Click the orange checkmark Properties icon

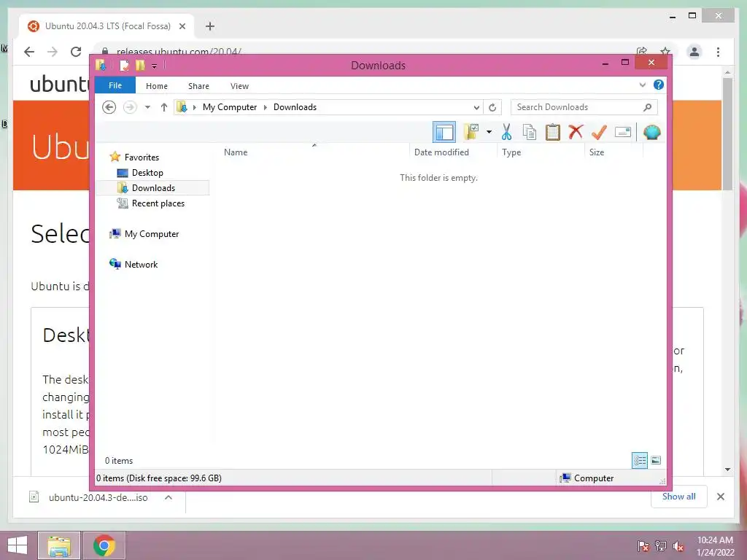[599, 132]
